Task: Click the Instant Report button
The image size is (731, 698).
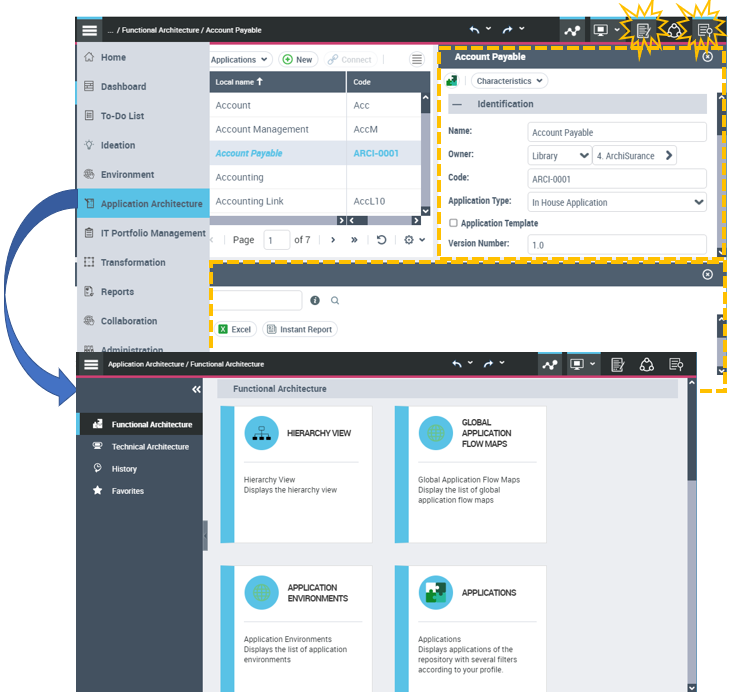Action: (x=299, y=329)
